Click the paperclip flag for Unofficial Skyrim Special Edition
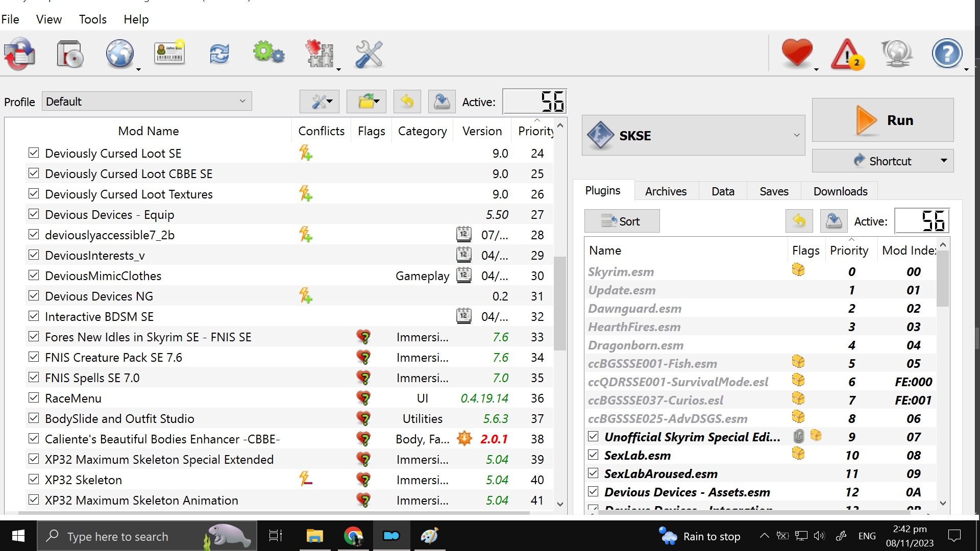Viewport: 980px width, 551px height. click(799, 436)
